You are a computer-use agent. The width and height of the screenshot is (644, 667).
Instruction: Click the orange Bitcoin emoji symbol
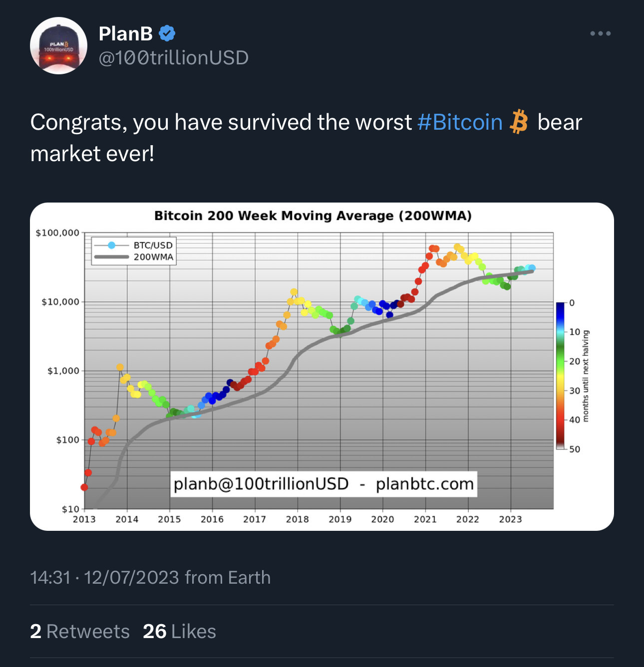(519, 122)
